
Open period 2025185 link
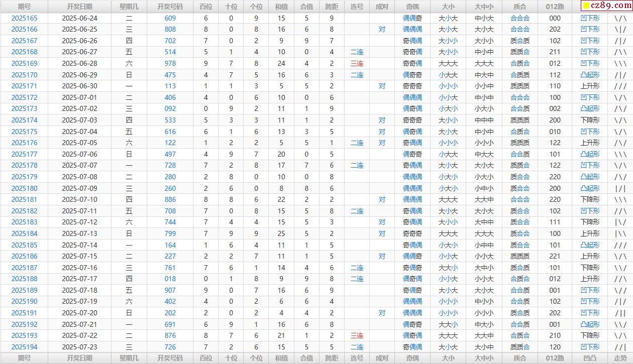pos(24,245)
